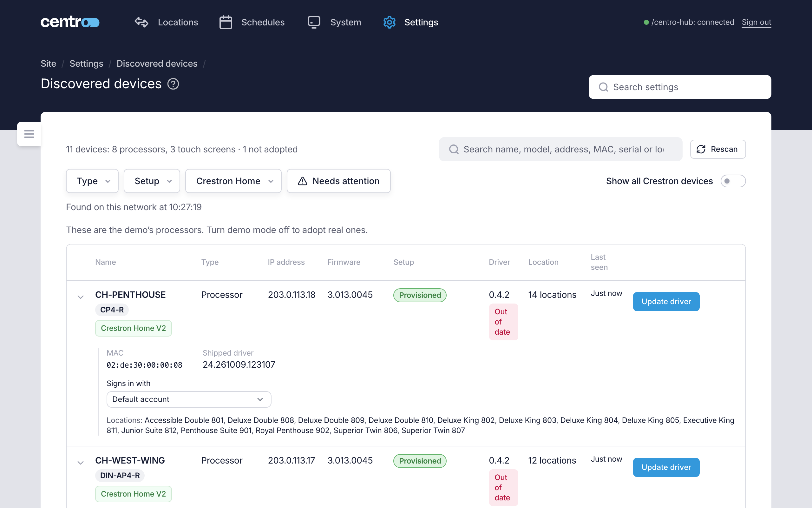Update driver for CH-PENTHOUSE

pos(666,301)
